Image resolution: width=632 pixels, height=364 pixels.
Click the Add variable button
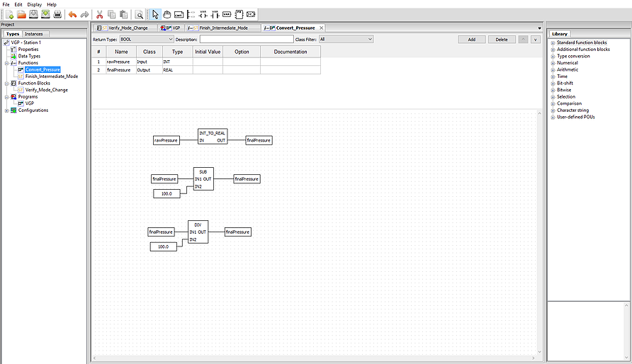pos(471,40)
